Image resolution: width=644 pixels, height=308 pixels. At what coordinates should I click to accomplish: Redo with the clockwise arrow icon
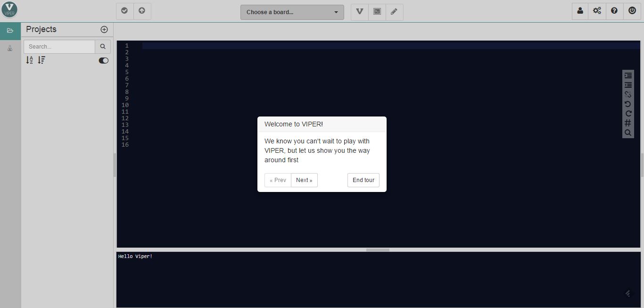point(628,113)
